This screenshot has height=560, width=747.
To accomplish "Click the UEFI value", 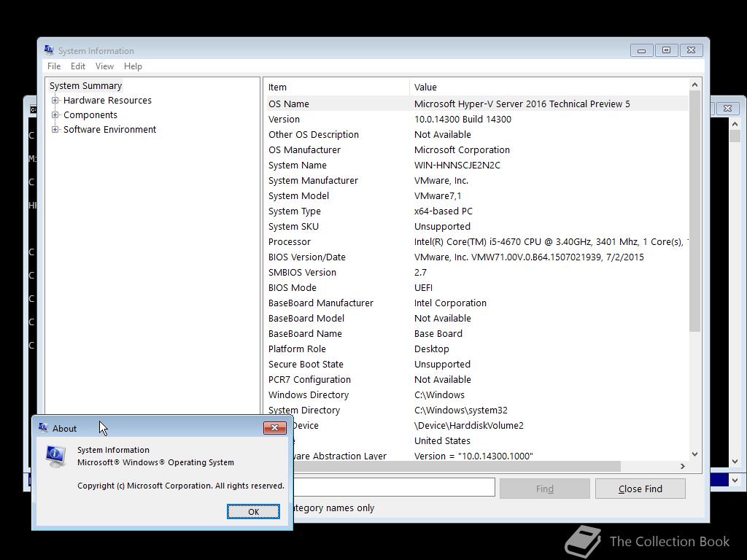I will (424, 287).
